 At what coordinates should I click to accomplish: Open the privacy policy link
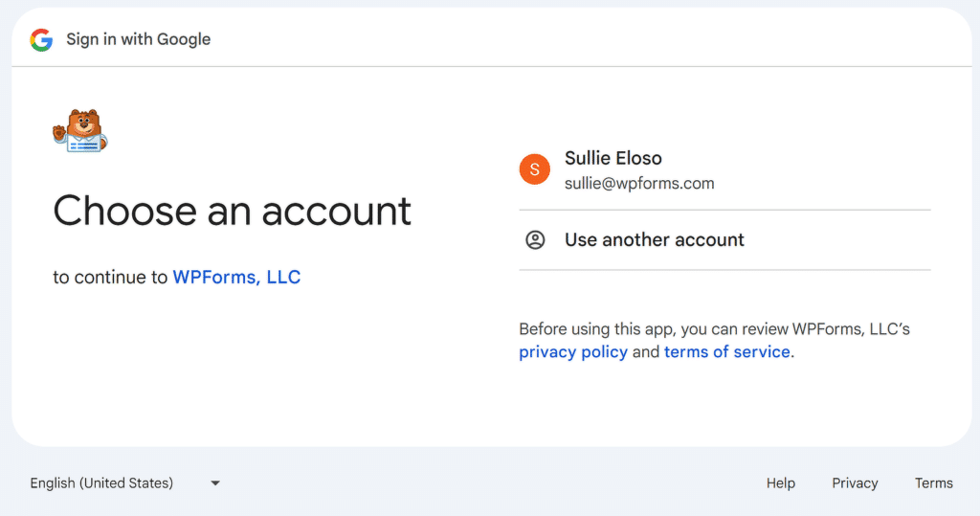click(573, 352)
